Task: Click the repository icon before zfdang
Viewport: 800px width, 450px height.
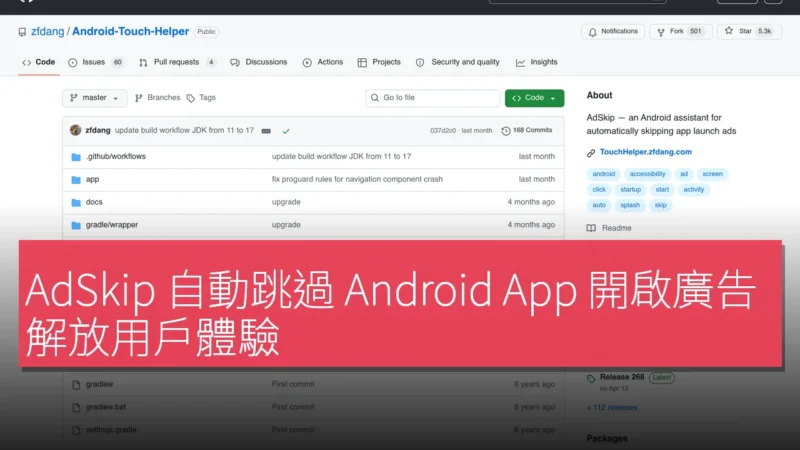Action: (x=22, y=32)
